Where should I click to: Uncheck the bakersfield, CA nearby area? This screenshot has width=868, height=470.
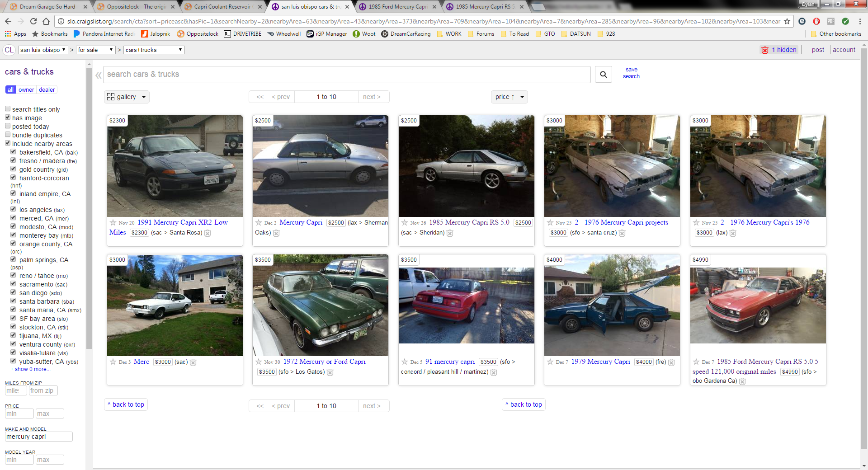click(13, 152)
